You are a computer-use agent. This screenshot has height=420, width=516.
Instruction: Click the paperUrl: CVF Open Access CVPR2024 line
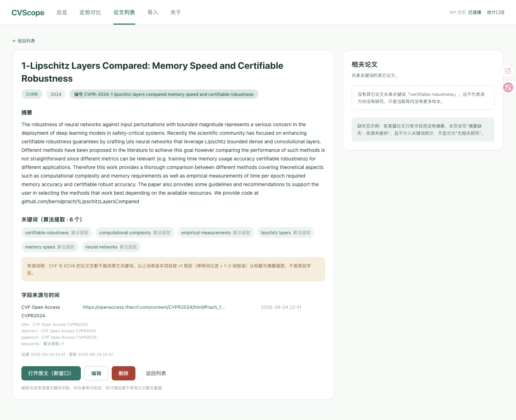[x=59, y=338]
